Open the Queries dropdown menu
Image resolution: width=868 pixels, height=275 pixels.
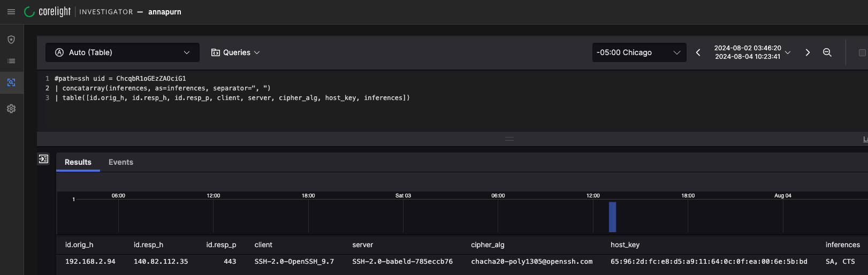[x=235, y=52]
